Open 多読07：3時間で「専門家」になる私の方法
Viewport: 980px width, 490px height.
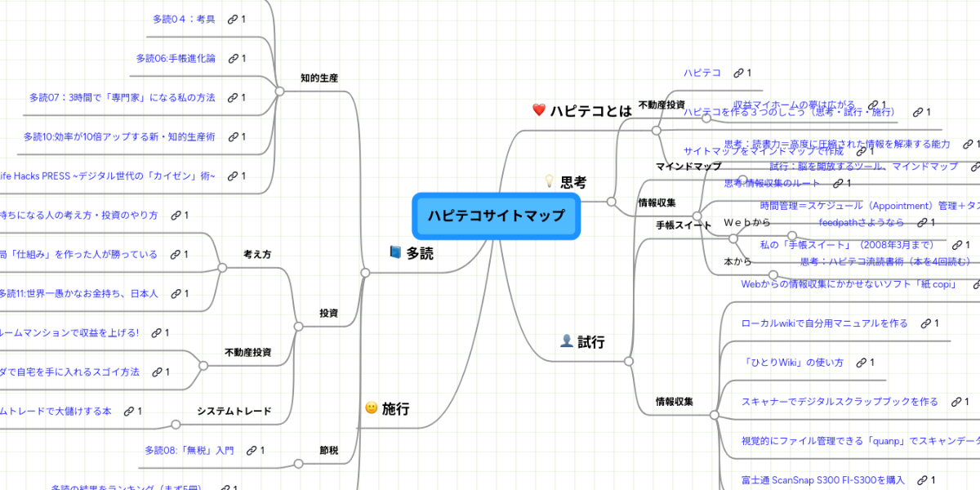tap(122, 97)
